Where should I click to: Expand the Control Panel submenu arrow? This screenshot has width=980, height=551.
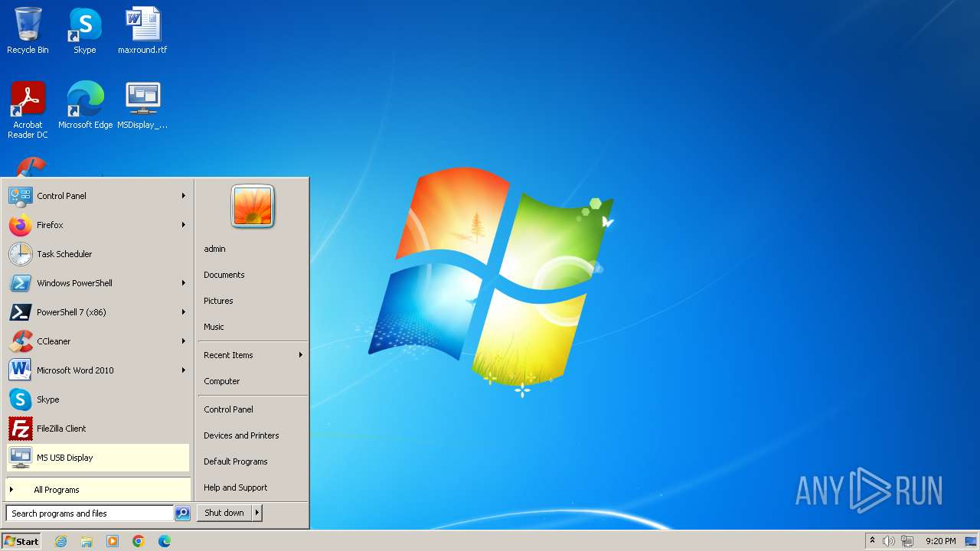coord(184,196)
